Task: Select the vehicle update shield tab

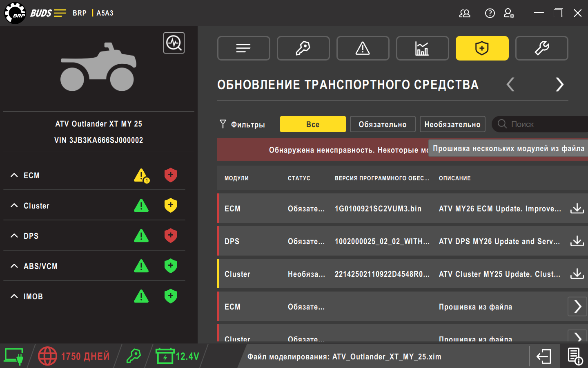Action: [x=482, y=48]
